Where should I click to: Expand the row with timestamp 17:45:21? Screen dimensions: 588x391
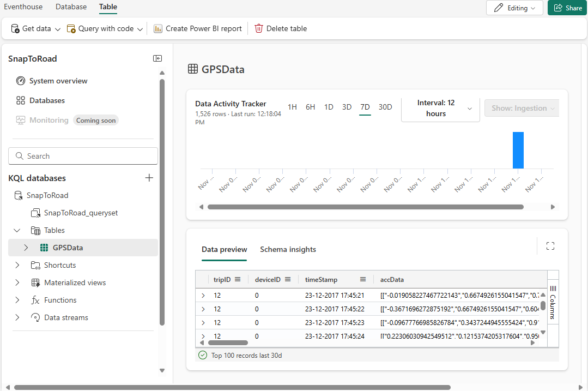pos(203,296)
